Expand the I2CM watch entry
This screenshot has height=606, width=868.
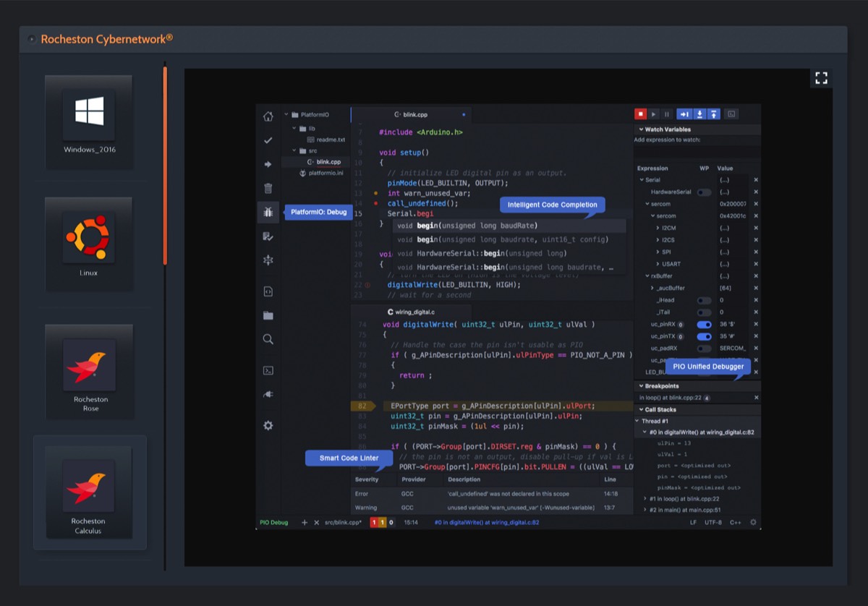pos(658,229)
